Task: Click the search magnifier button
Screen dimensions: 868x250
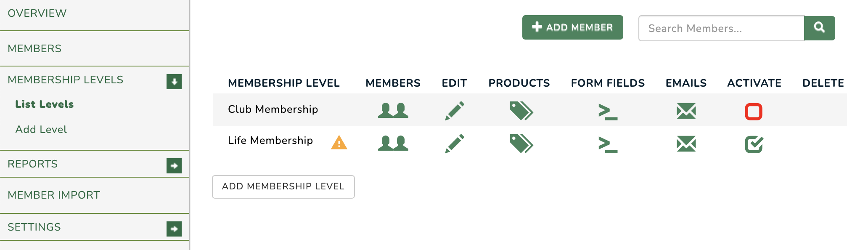Action: point(820,27)
